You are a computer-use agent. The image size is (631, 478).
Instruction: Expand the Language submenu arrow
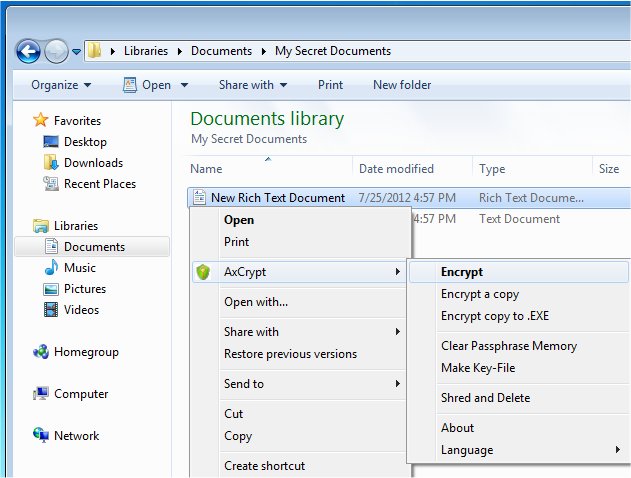617,450
